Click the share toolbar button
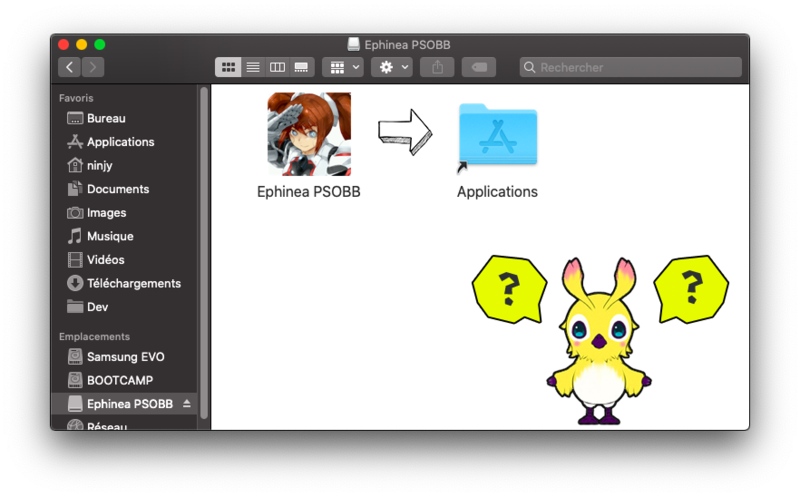800x497 pixels. click(x=437, y=67)
